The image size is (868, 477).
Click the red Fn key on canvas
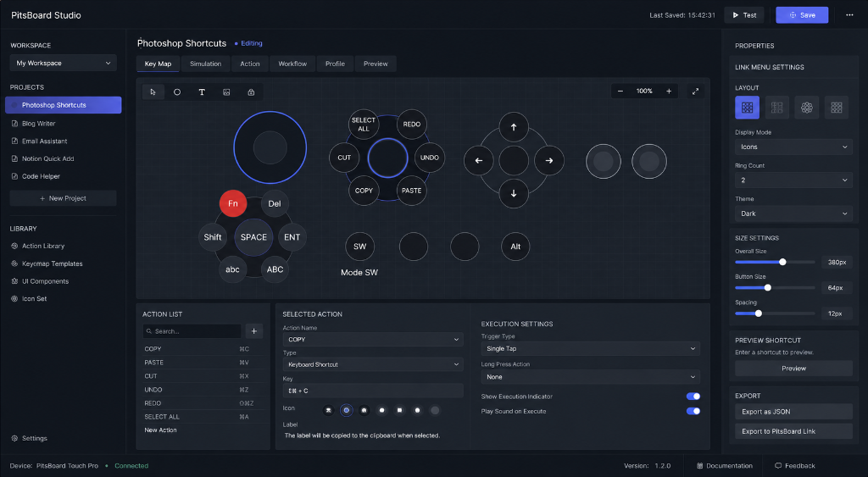tap(233, 203)
